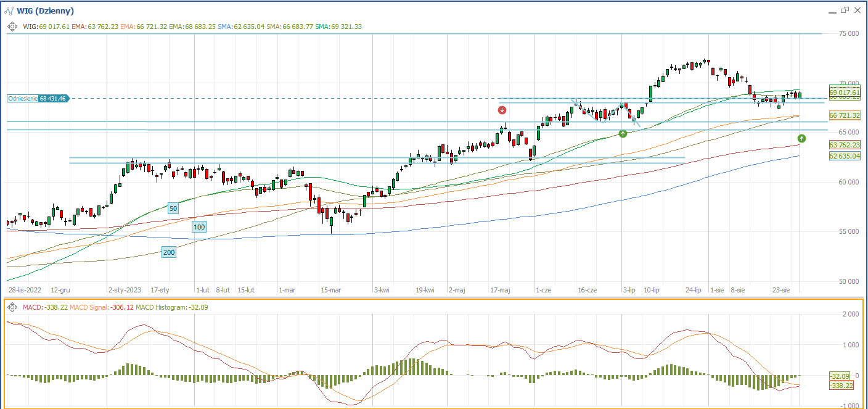
Task: Restore the chart window size
Action: (845, 10)
